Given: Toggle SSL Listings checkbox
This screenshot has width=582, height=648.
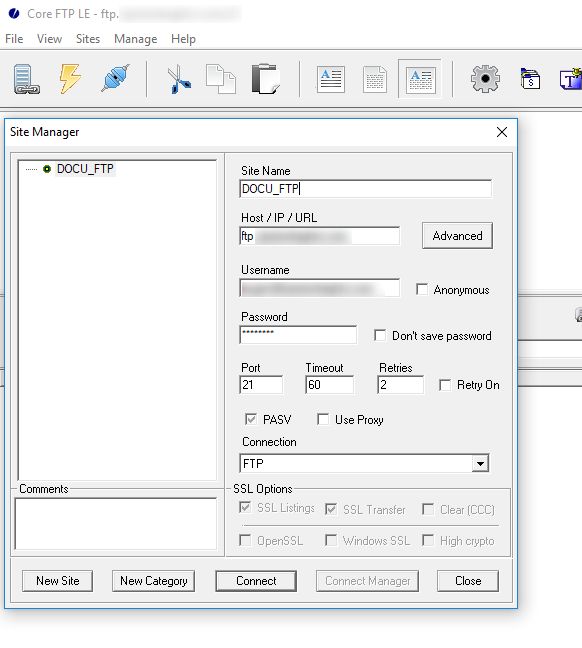Looking at the screenshot, I should click(x=245, y=507).
